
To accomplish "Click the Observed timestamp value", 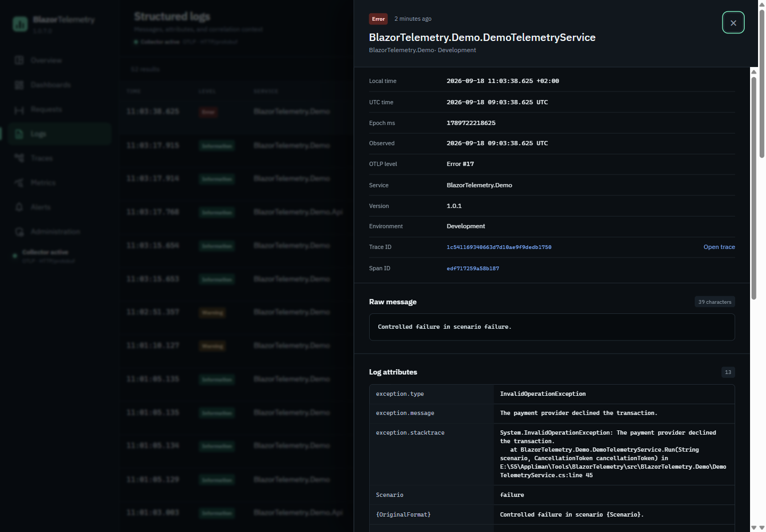I will (x=497, y=144).
